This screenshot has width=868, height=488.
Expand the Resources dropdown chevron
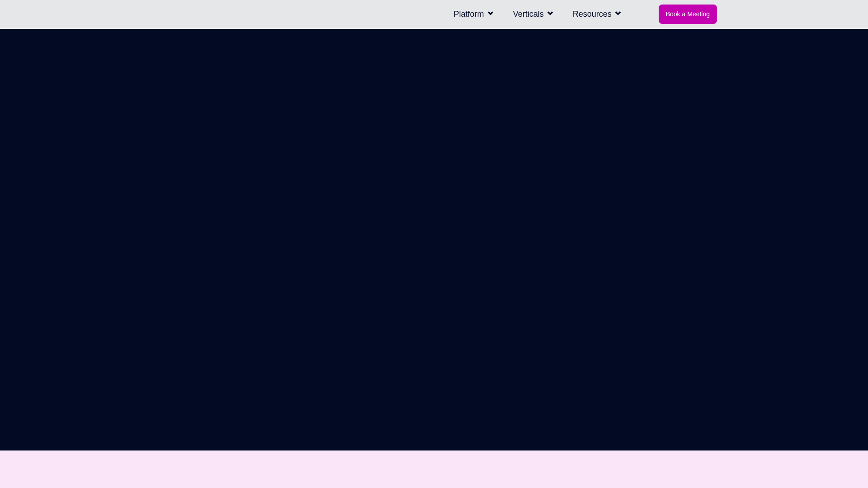pos(618,14)
